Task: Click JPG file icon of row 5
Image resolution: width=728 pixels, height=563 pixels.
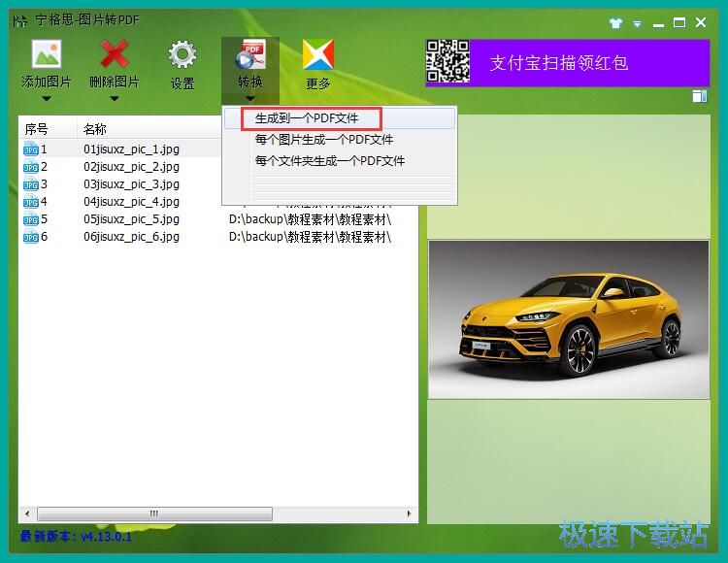Action: (31, 219)
